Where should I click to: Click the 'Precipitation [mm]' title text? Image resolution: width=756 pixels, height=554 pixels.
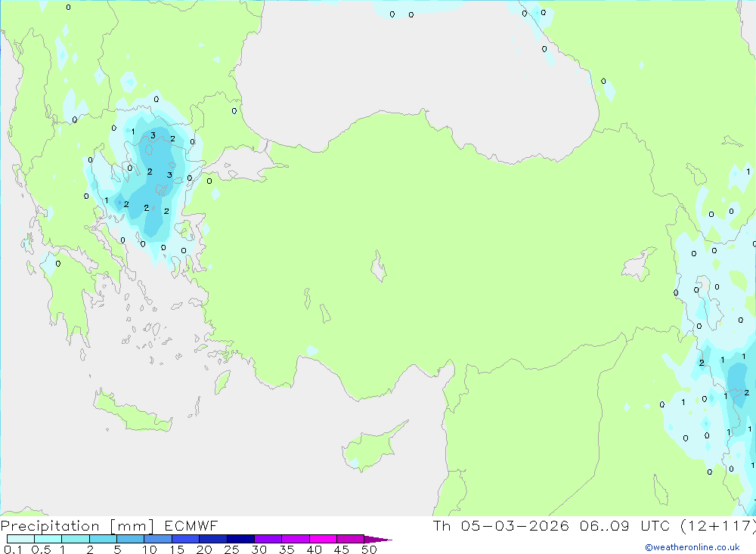pyautogui.click(x=77, y=526)
